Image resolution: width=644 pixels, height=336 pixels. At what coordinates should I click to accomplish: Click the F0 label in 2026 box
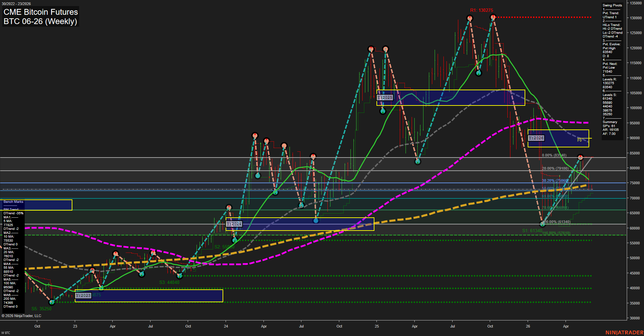[x=579, y=140]
